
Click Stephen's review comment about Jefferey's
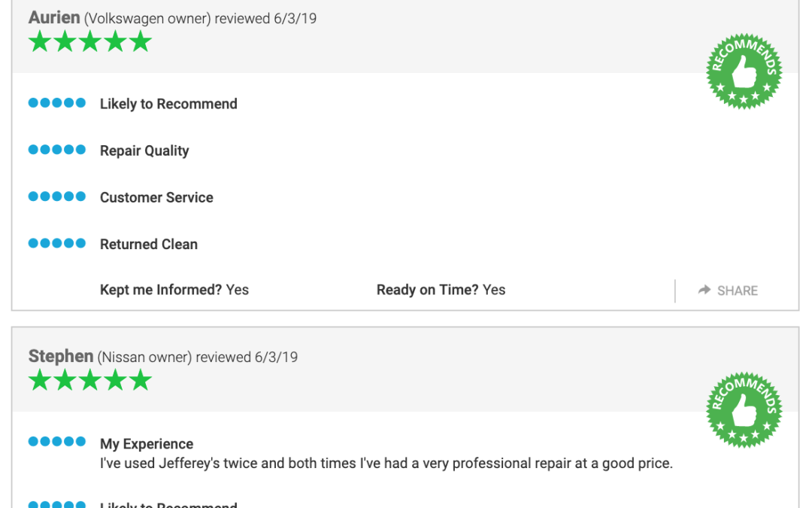(x=386, y=463)
